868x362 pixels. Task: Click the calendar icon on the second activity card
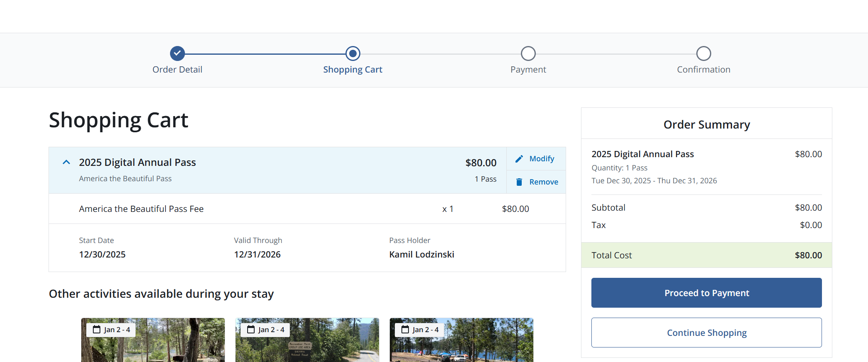251,329
